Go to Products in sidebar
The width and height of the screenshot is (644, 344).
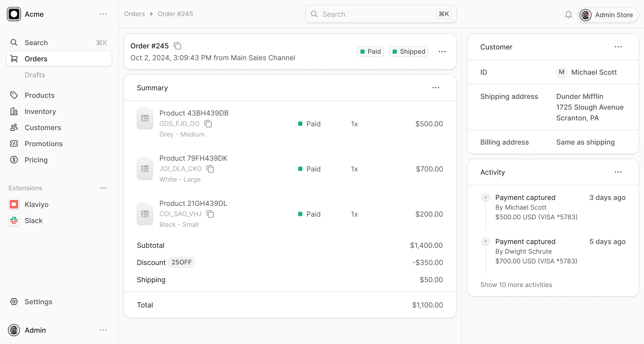[x=39, y=95]
